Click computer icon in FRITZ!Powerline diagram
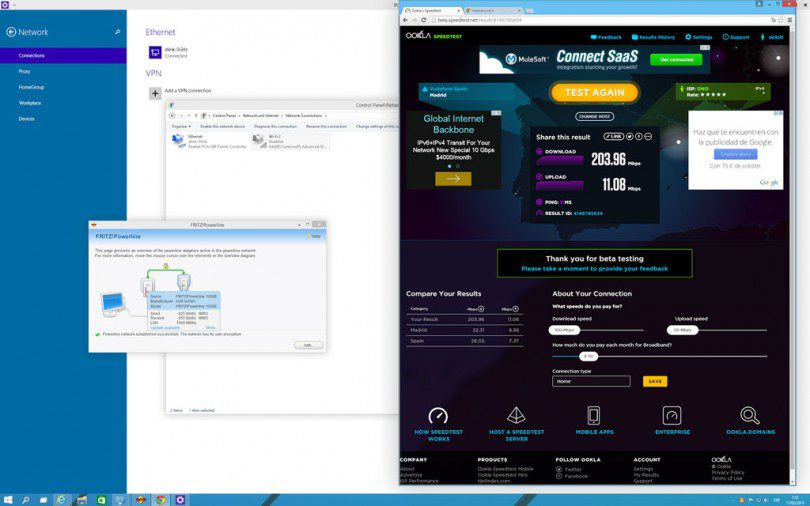810x506 pixels. [113, 304]
